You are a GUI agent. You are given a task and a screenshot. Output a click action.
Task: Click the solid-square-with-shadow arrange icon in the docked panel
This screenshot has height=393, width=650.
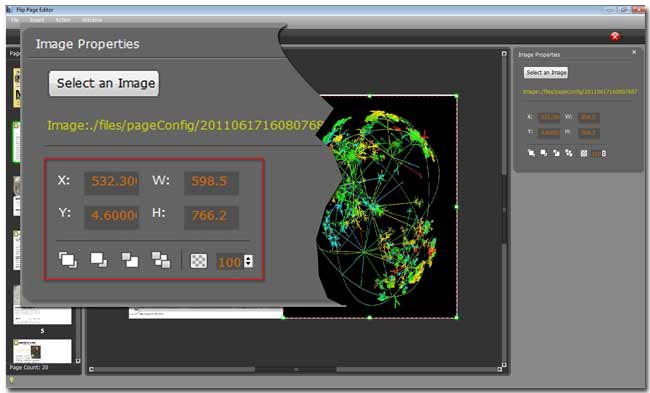point(543,153)
